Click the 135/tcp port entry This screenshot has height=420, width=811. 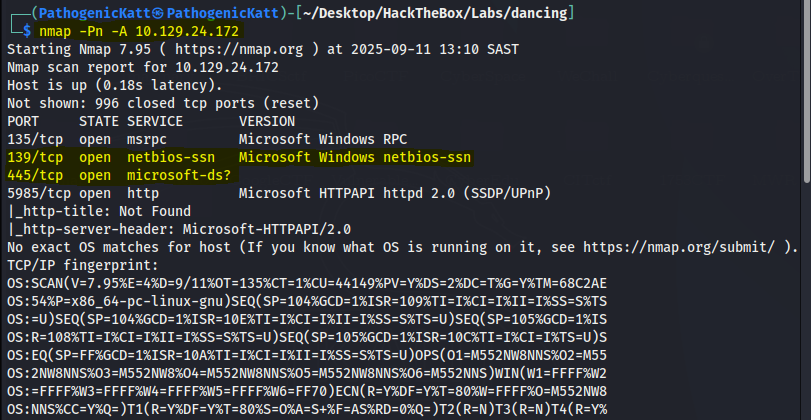point(35,137)
